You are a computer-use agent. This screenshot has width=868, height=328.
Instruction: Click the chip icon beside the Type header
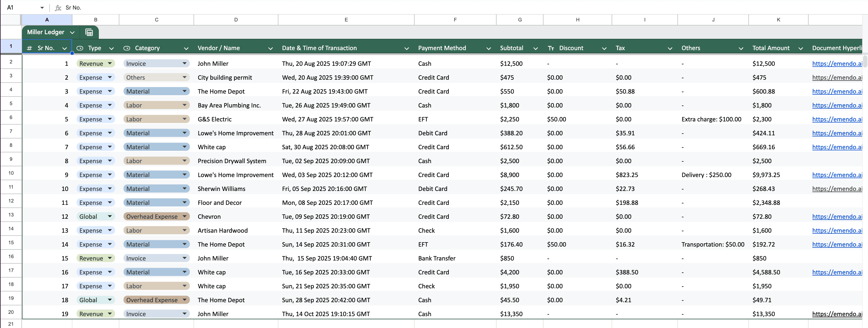[x=80, y=48]
